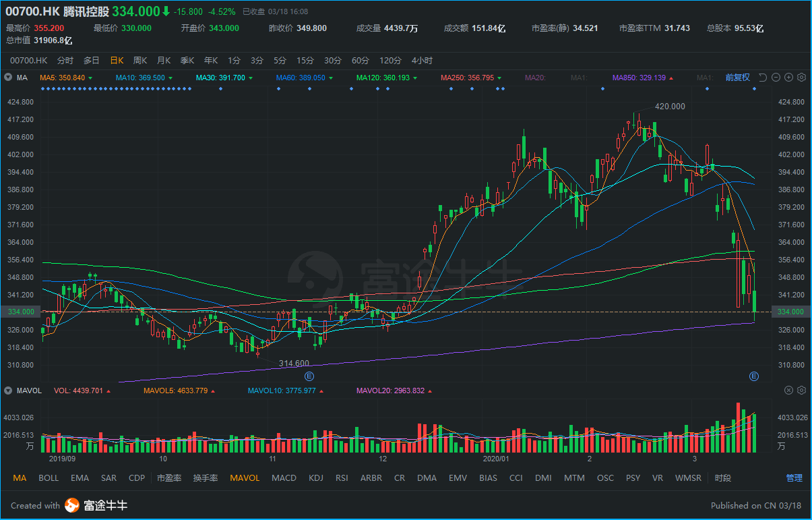
Task: Toggle the 市盈率 indicator
Action: pyautogui.click(x=169, y=478)
